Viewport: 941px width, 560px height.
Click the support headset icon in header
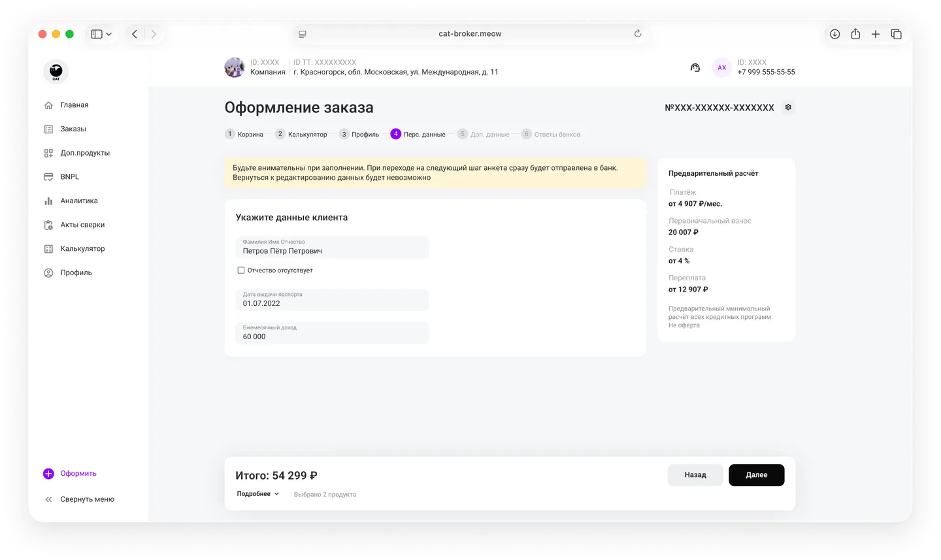[695, 67]
